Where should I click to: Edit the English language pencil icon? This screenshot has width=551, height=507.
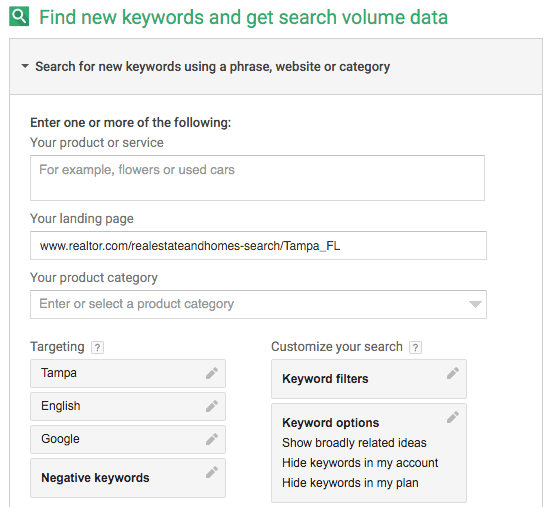tap(212, 406)
